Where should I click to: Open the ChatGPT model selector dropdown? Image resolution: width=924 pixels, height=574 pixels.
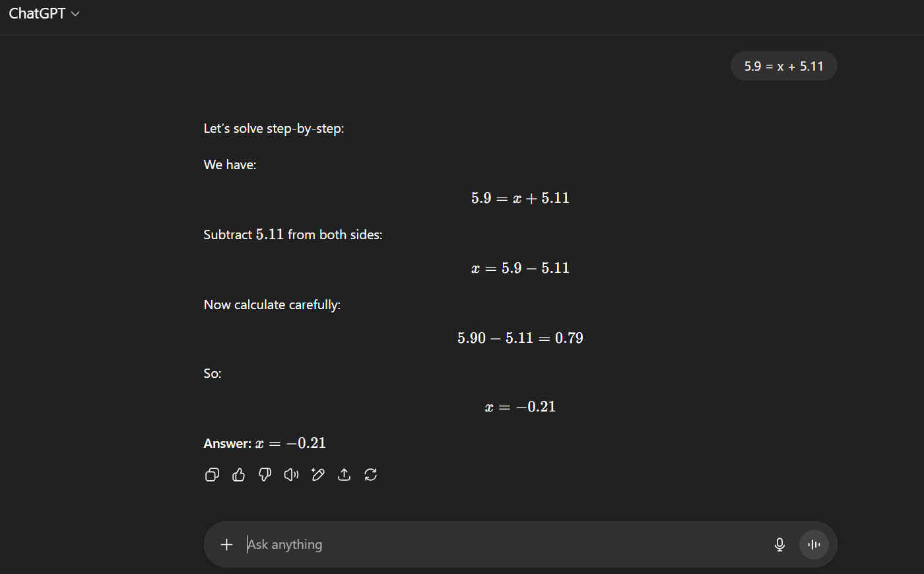pyautogui.click(x=44, y=14)
